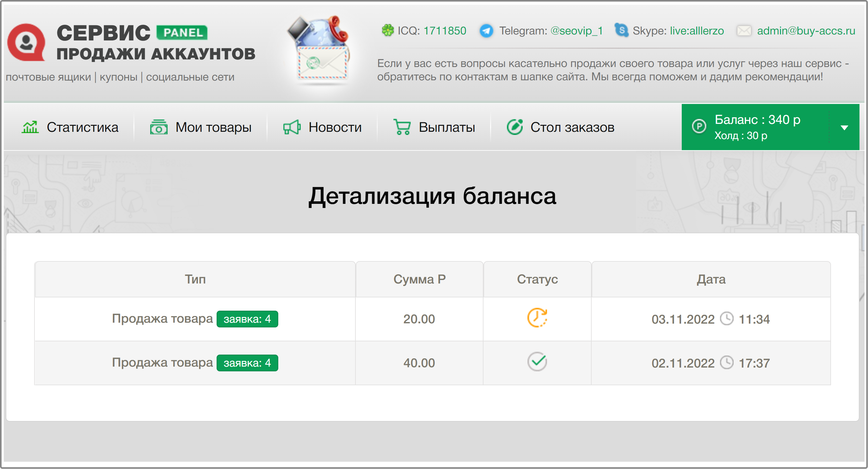Click the date 02.11.2022

[x=683, y=363]
